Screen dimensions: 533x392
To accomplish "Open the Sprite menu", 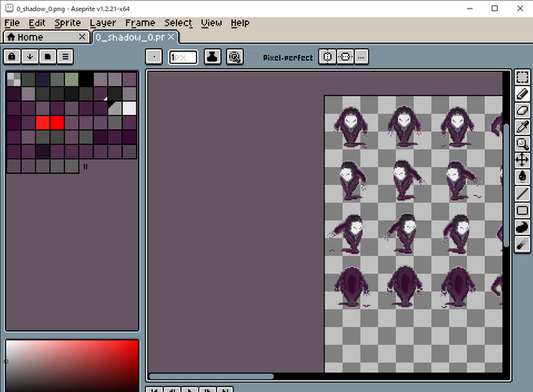I will point(67,23).
